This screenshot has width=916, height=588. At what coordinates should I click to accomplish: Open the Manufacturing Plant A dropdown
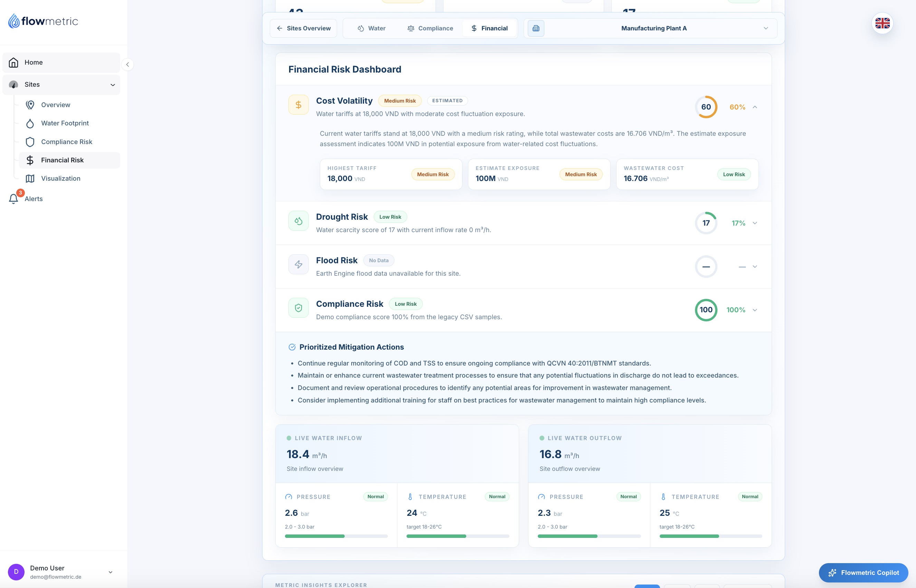click(650, 28)
